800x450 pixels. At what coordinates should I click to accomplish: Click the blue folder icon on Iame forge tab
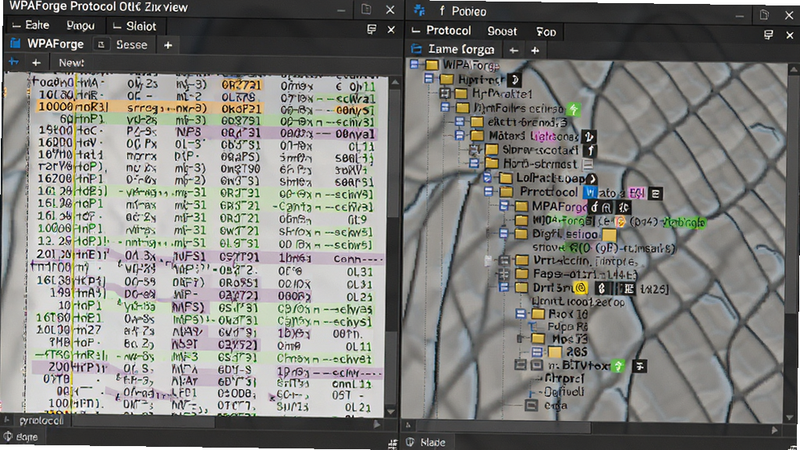pyautogui.click(x=417, y=49)
